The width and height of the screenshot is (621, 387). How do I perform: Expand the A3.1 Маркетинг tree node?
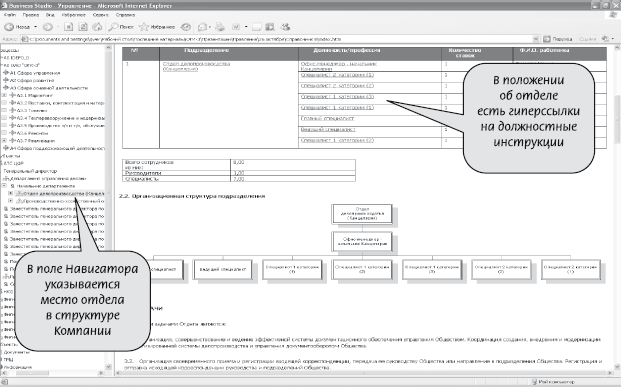[x=4, y=95]
